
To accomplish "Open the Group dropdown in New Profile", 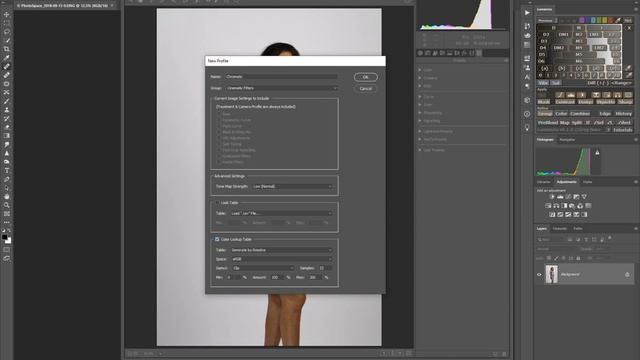I will [x=282, y=88].
